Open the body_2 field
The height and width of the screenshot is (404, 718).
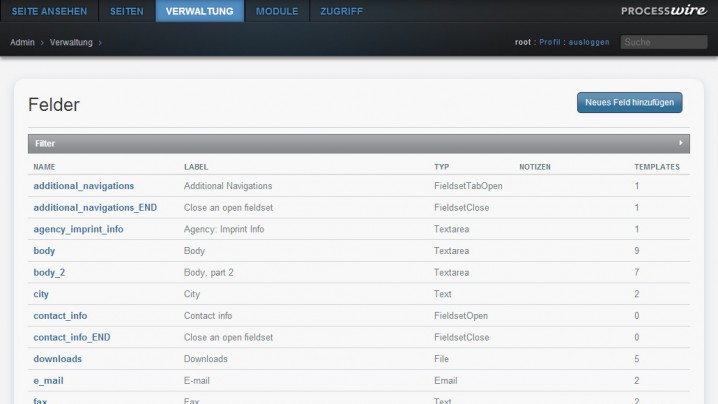[x=49, y=272]
